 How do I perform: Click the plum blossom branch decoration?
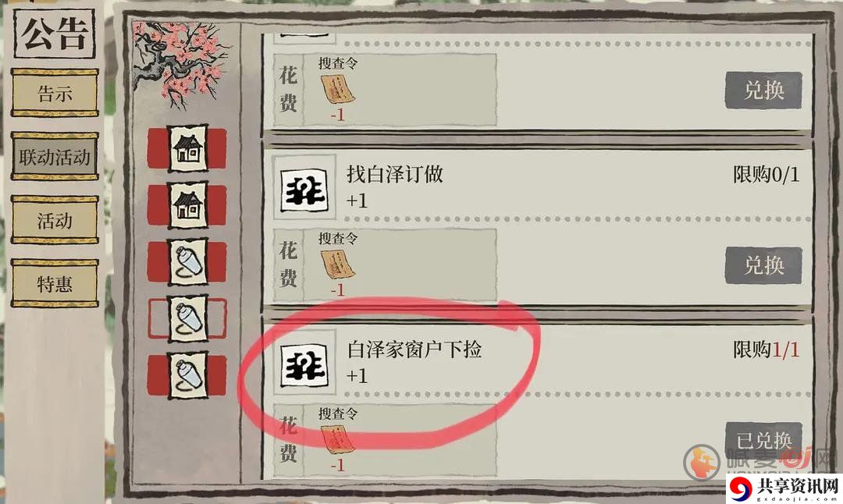[180, 63]
